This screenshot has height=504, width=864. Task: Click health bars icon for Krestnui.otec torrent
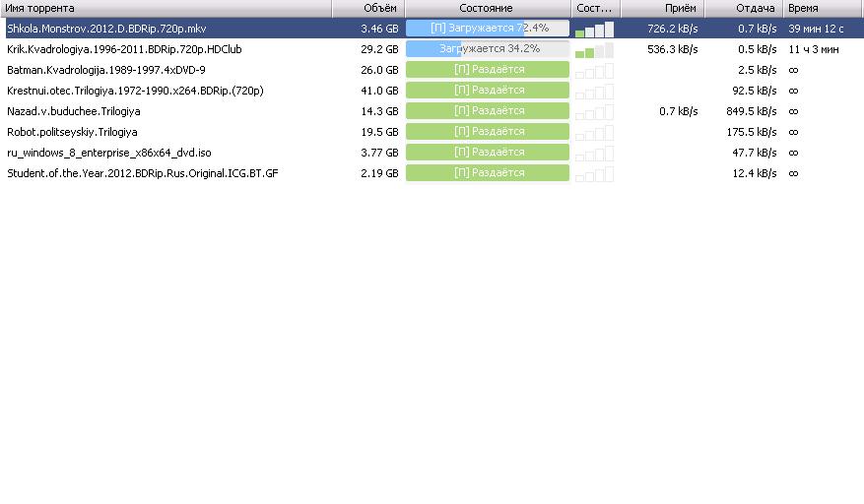pos(594,92)
